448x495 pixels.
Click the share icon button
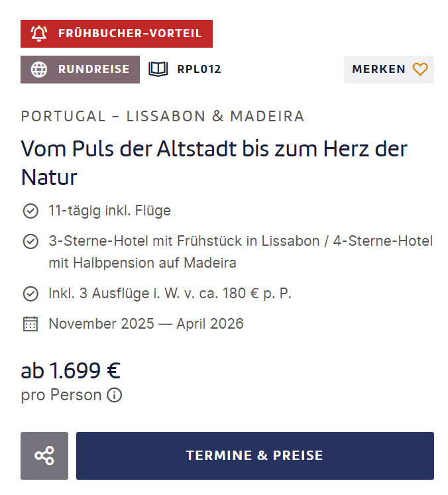[x=44, y=455]
